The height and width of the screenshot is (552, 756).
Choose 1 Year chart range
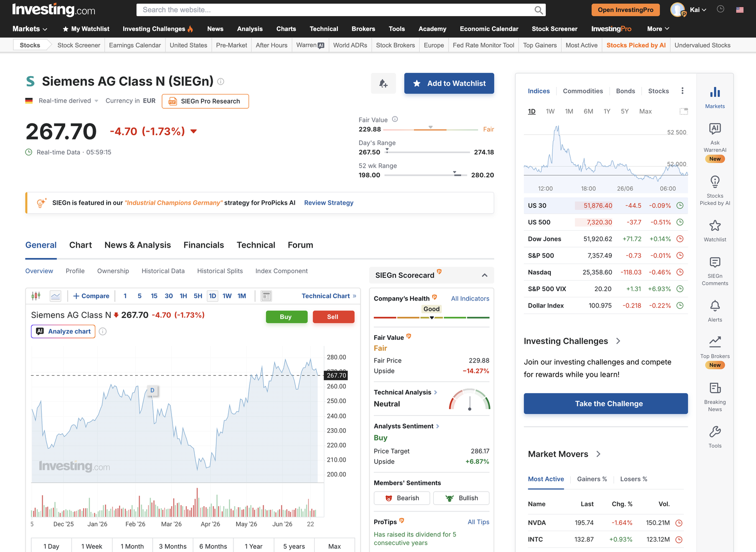pos(253,546)
